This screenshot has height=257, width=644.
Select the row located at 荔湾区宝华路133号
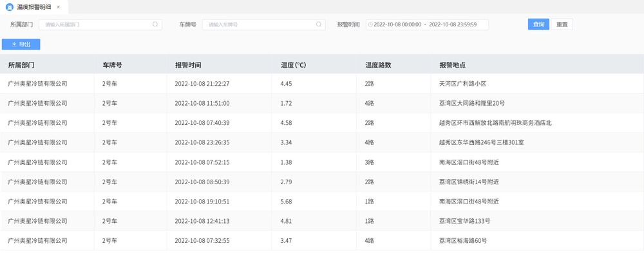[322, 222]
